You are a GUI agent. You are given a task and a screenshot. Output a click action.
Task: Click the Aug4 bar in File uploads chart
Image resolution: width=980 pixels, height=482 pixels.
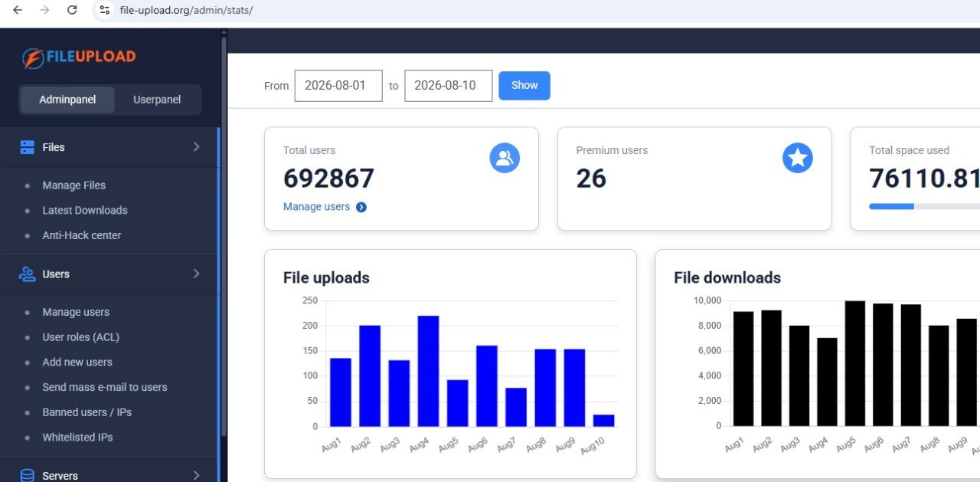(428, 371)
